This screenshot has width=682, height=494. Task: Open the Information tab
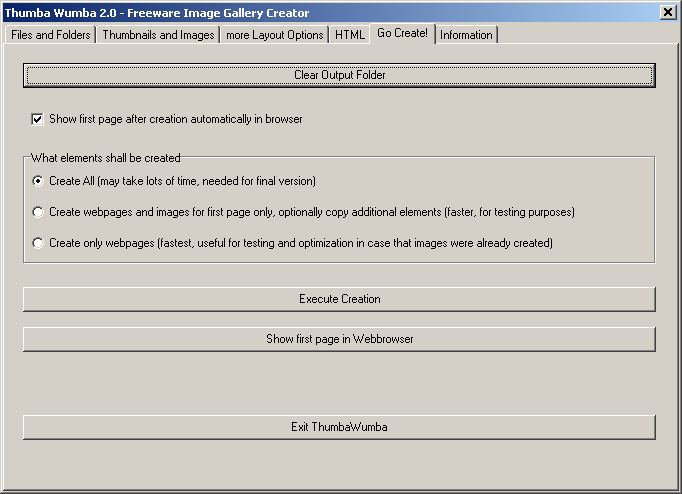pos(466,35)
